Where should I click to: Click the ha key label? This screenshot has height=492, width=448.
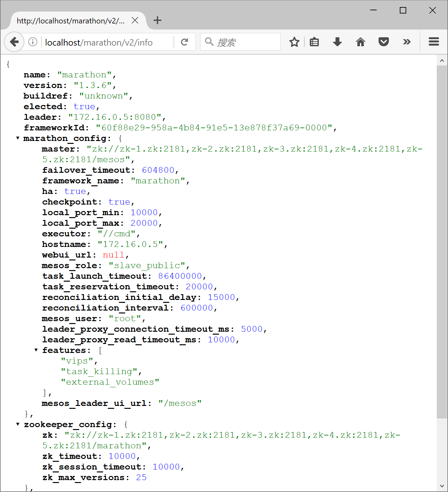(49, 191)
